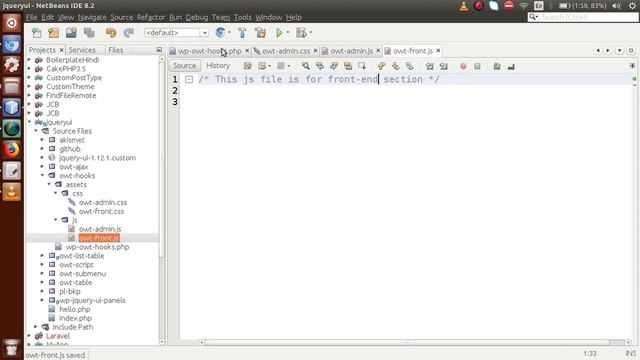Click the Find Selection magnifier icon

point(305,66)
